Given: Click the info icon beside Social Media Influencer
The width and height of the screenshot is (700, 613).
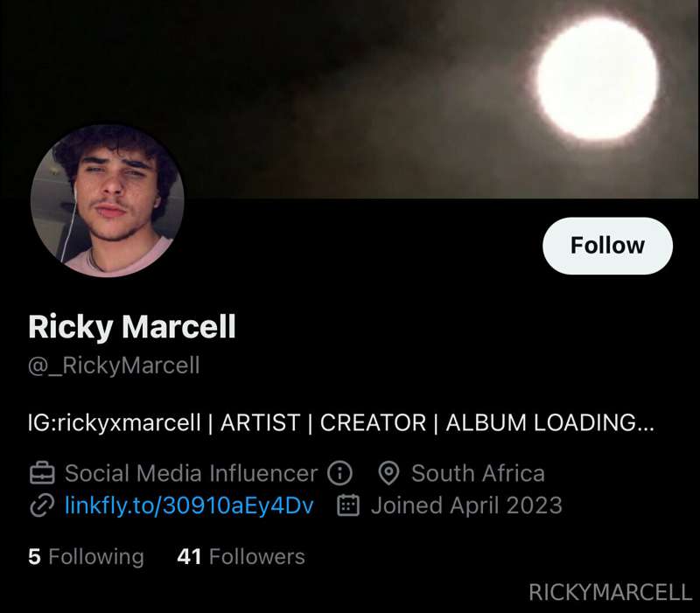Looking at the screenshot, I should point(339,474).
